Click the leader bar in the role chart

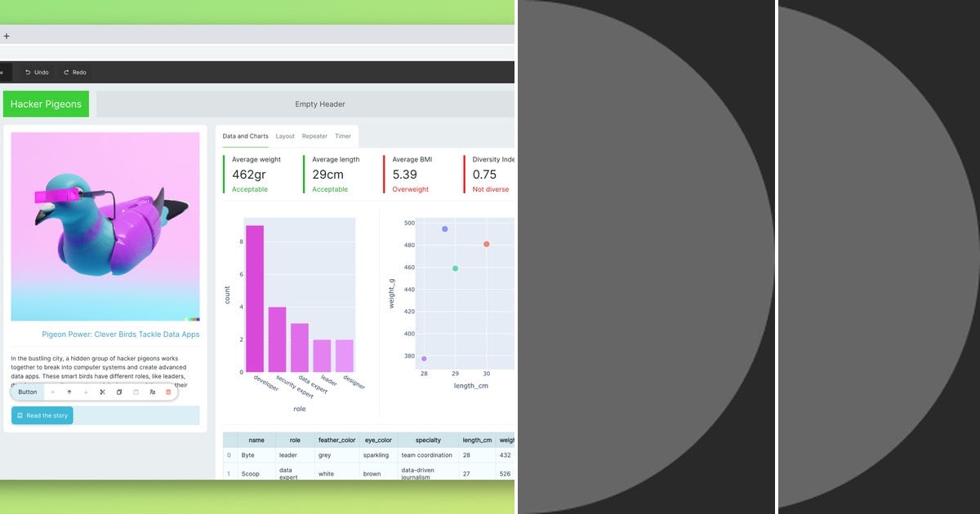[322, 356]
